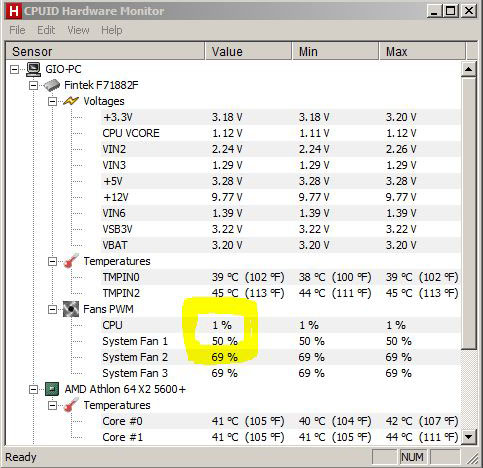Screen dimensions: 483x468
Task: Collapse the AMD Athlon 64 X2 5600+ node
Action: pyautogui.click(x=33, y=389)
